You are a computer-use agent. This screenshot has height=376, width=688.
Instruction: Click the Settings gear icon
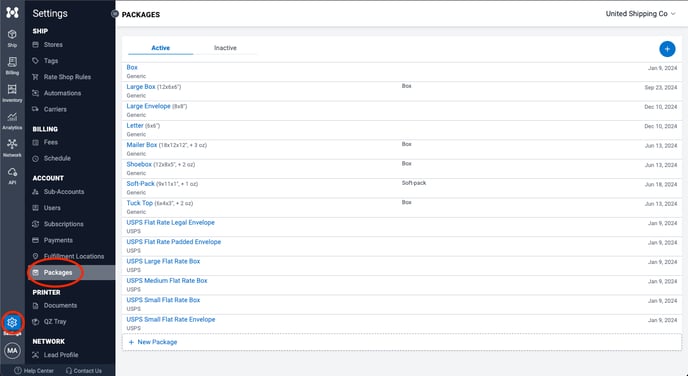point(12,322)
